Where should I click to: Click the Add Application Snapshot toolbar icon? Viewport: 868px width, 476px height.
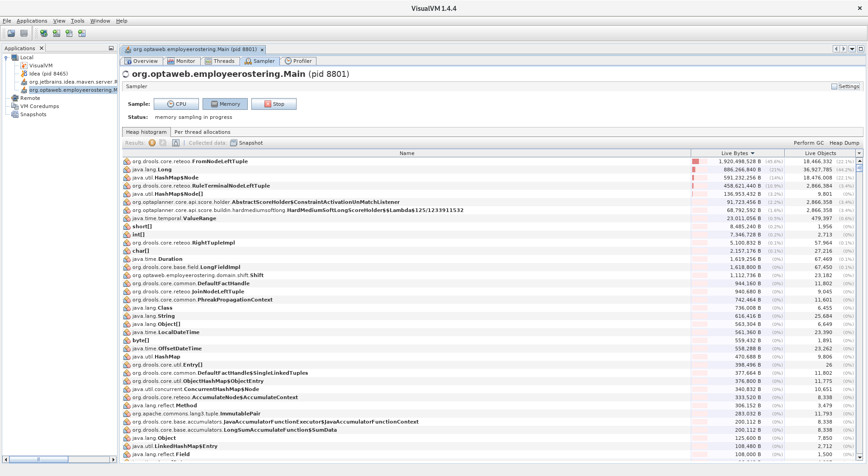click(82, 33)
